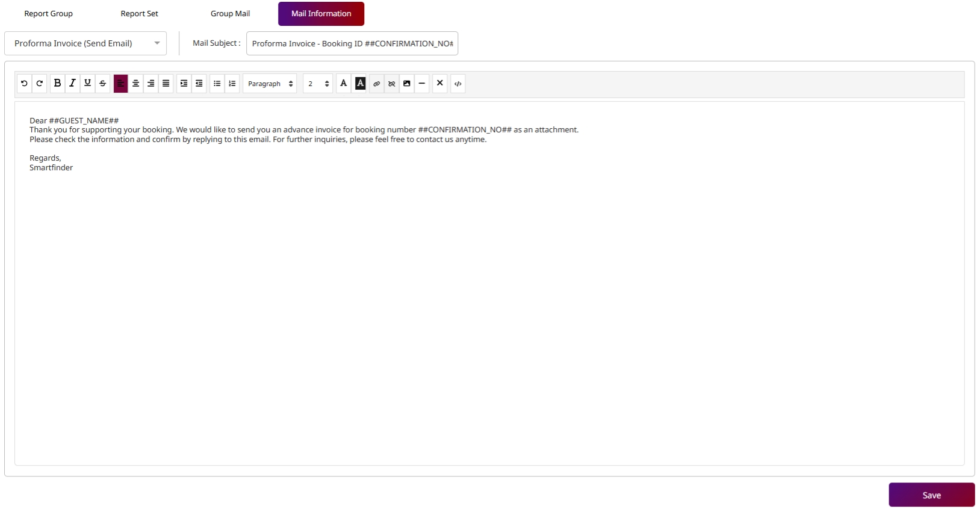This screenshot has width=980, height=509.
Task: Click the Mail Subject input field
Action: [x=352, y=43]
